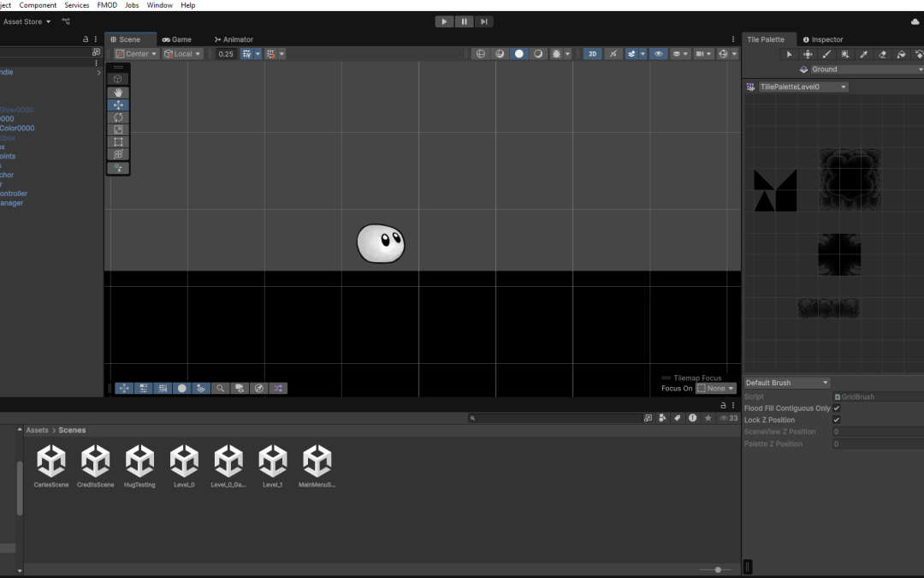
Task: Toggle hidden packages visibility count 33
Action: click(x=728, y=418)
